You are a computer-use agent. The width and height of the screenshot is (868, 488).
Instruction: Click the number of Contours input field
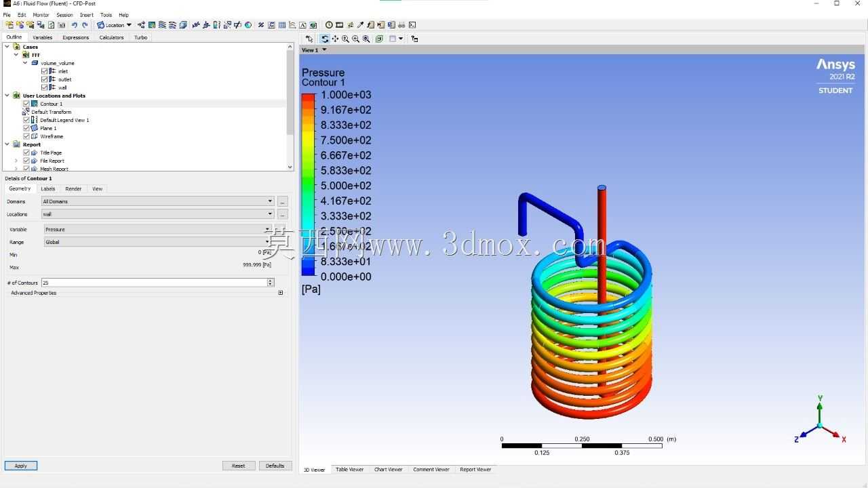pyautogui.click(x=155, y=283)
